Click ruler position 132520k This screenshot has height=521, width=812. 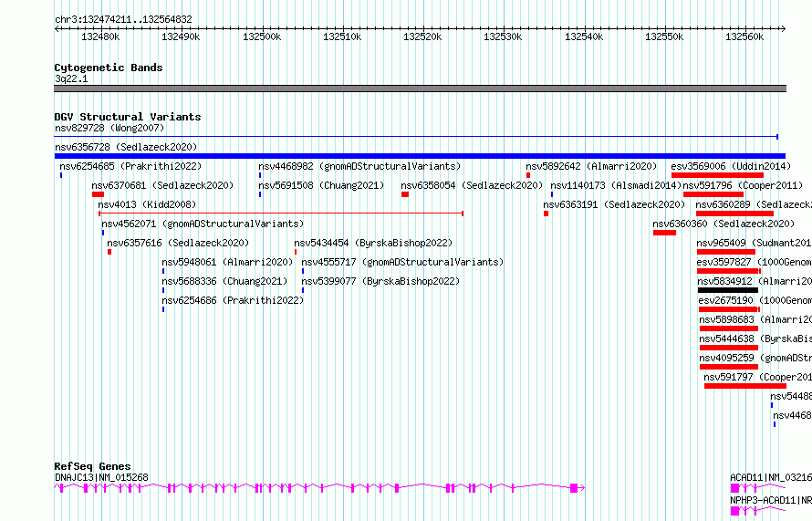pyautogui.click(x=422, y=36)
